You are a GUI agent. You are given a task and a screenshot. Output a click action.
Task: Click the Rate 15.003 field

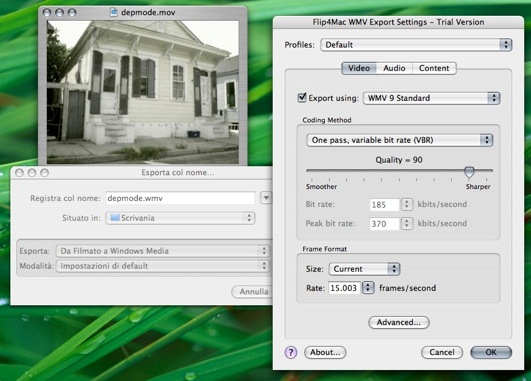[344, 288]
